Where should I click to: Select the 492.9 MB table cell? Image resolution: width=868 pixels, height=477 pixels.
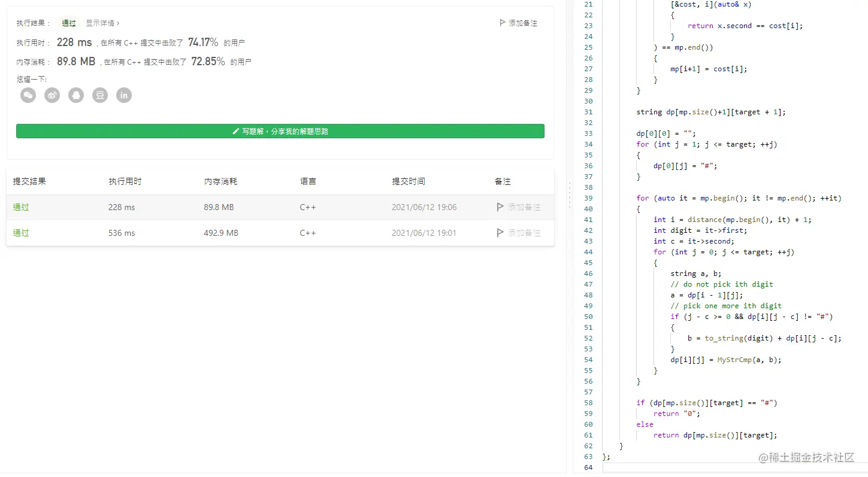click(221, 233)
